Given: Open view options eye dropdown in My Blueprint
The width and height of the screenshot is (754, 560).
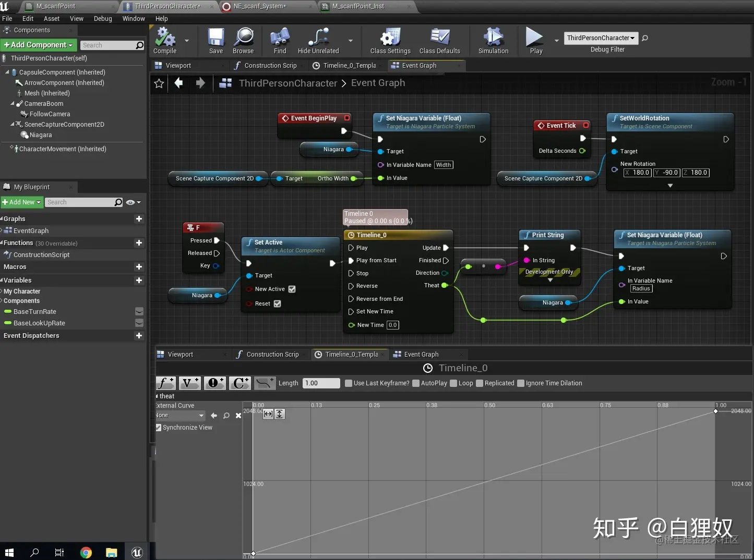Looking at the screenshot, I should point(134,202).
